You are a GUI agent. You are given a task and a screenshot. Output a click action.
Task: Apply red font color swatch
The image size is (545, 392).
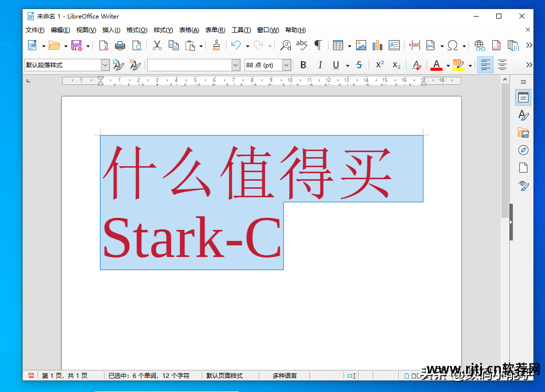pos(437,65)
